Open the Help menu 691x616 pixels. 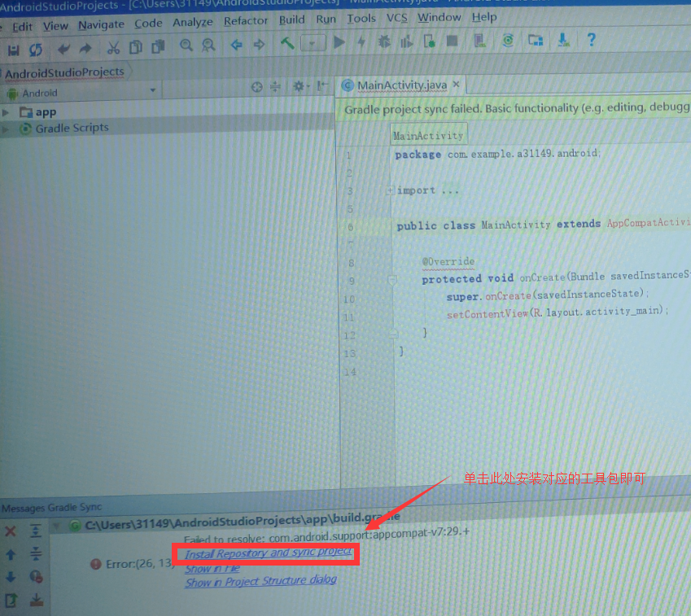point(484,17)
